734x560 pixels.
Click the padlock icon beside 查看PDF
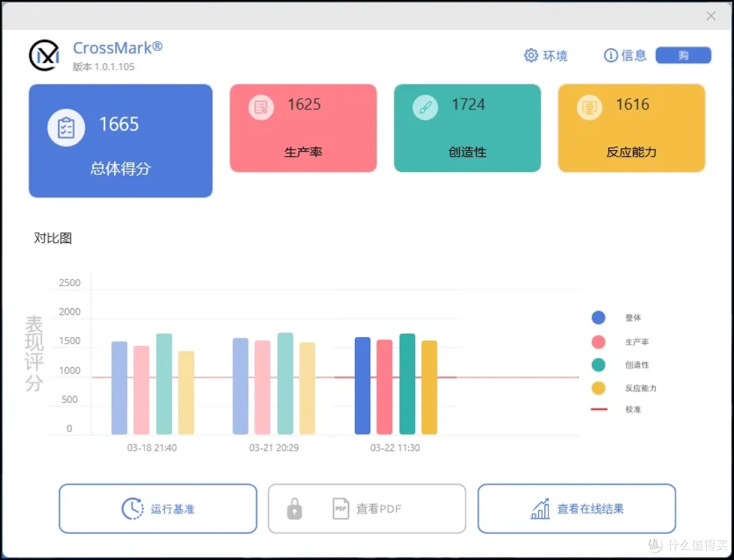click(x=294, y=509)
